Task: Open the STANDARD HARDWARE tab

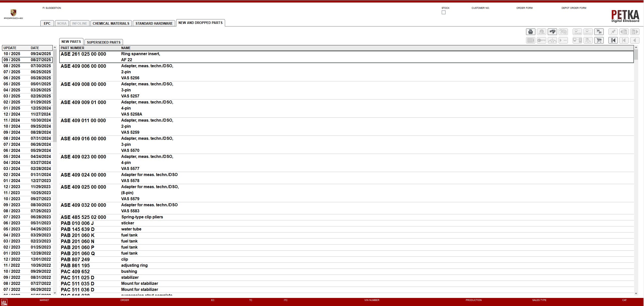Action: [x=154, y=23]
